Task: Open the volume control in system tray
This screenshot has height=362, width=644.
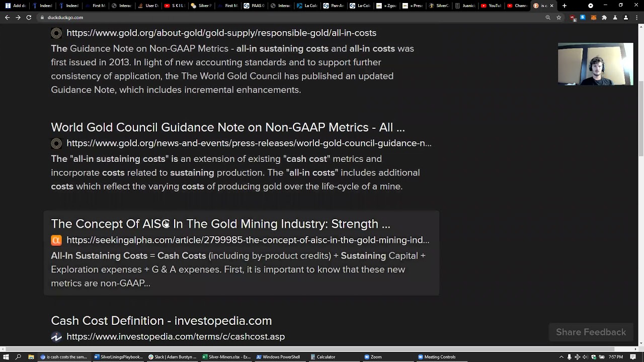Action: pyautogui.click(x=585, y=357)
